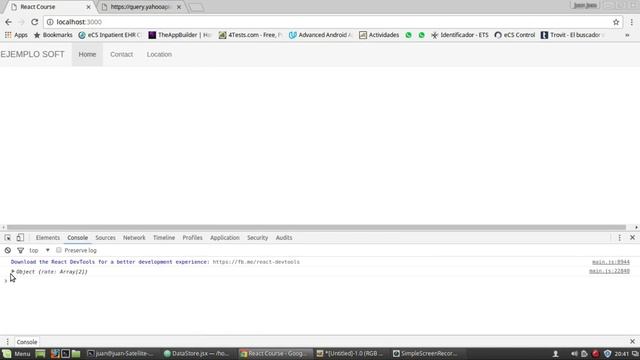
Task: Open the Audits DevTools tab
Action: [284, 238]
